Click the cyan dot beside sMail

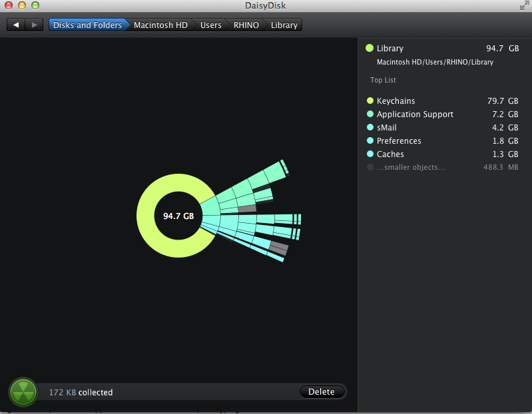click(370, 127)
